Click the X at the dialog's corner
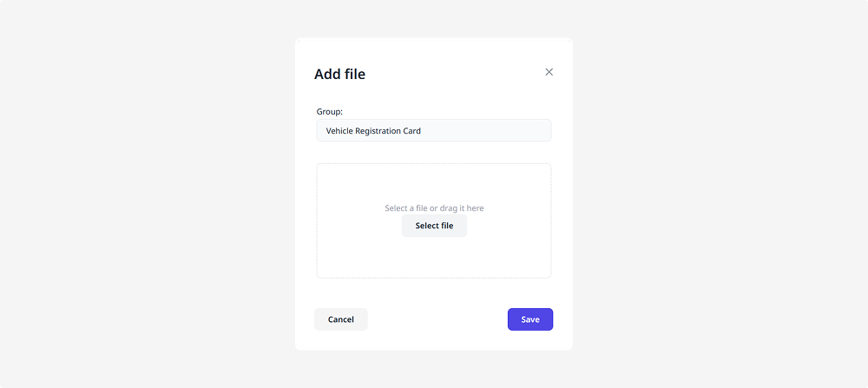 click(x=549, y=72)
